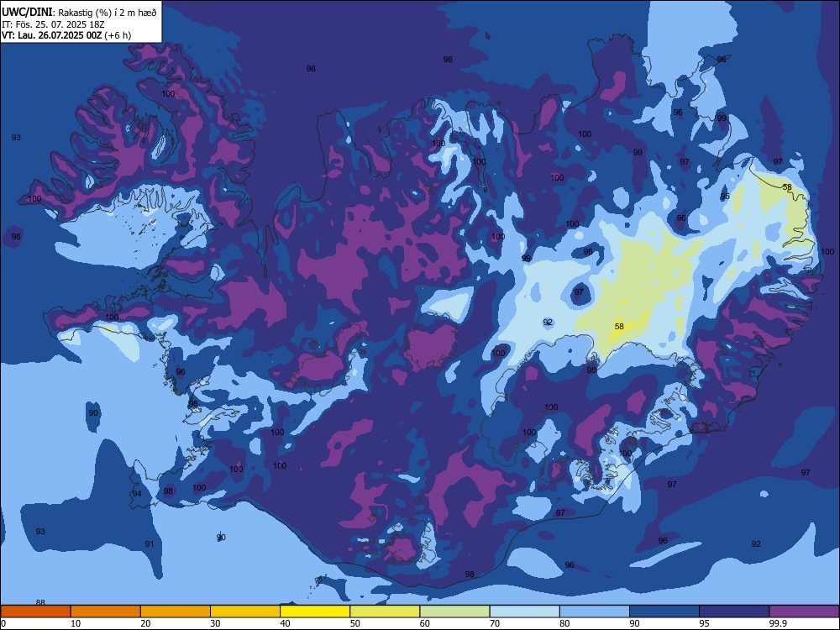Click the legend tick label '80'
This screenshot has width=840, height=630.
pos(564,623)
